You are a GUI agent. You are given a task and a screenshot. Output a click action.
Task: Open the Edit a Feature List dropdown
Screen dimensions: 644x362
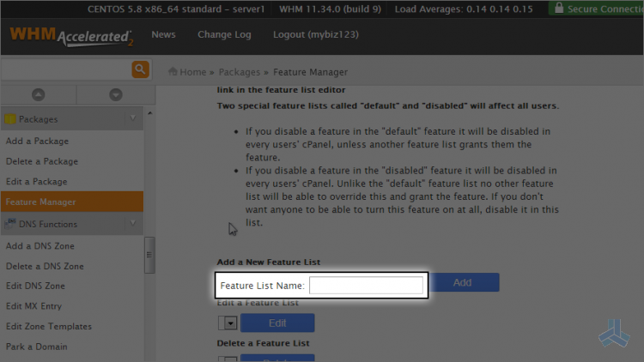tap(228, 323)
